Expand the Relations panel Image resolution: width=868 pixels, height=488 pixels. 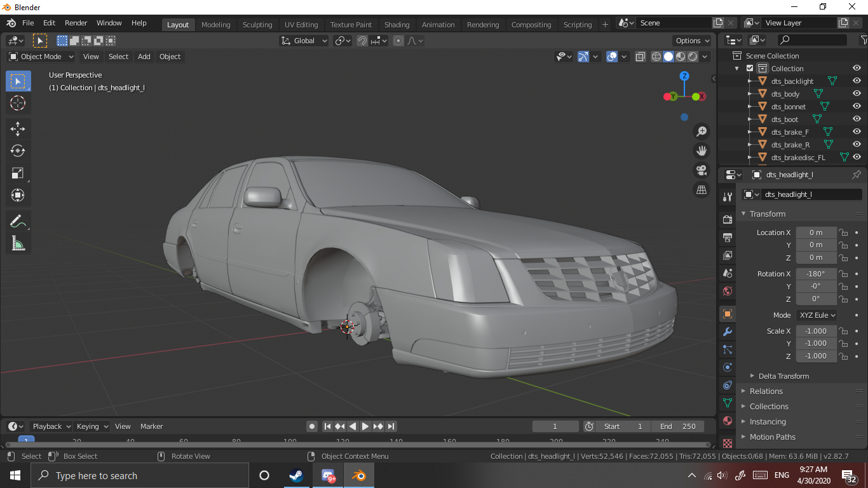tap(766, 391)
